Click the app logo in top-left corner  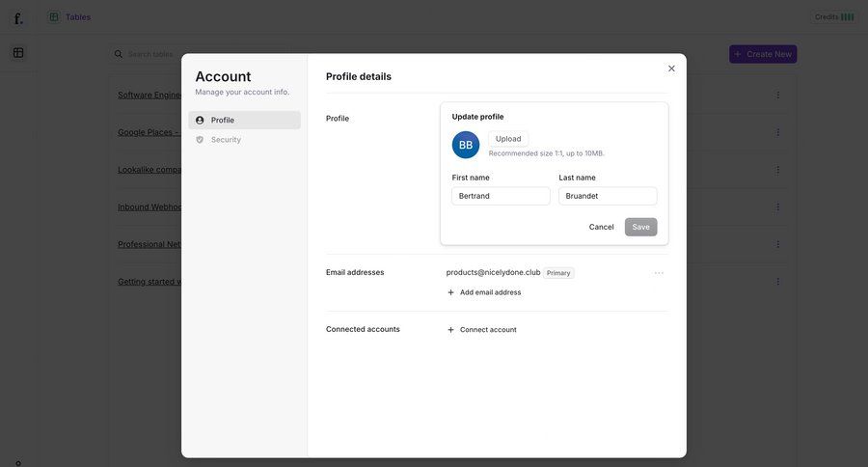click(18, 18)
